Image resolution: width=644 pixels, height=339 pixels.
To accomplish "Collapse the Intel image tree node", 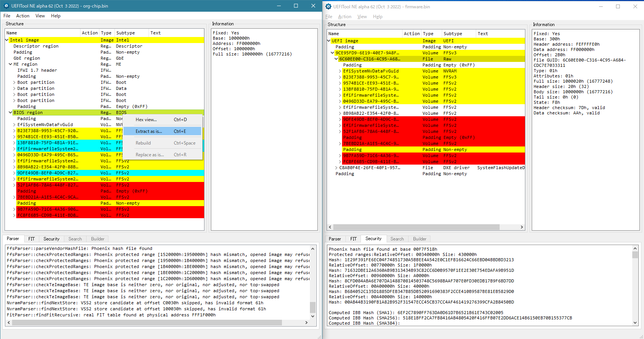I will (x=7, y=40).
